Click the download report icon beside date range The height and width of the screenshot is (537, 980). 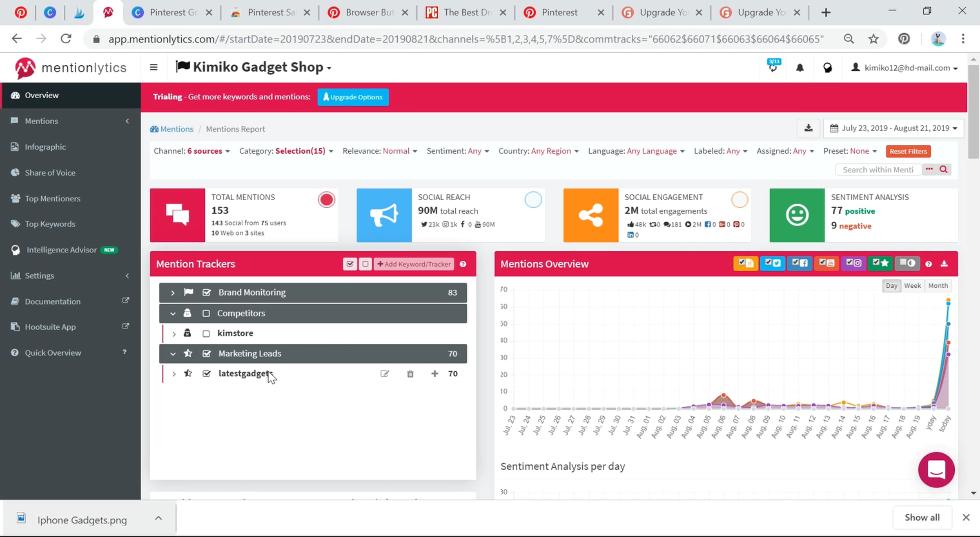point(808,128)
